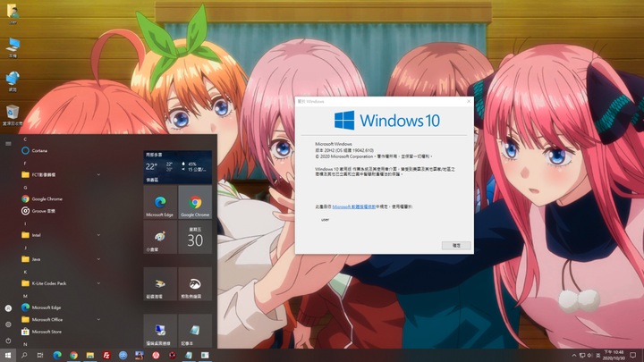
Task: Open the blue round app on taskbar
Action: (123, 355)
